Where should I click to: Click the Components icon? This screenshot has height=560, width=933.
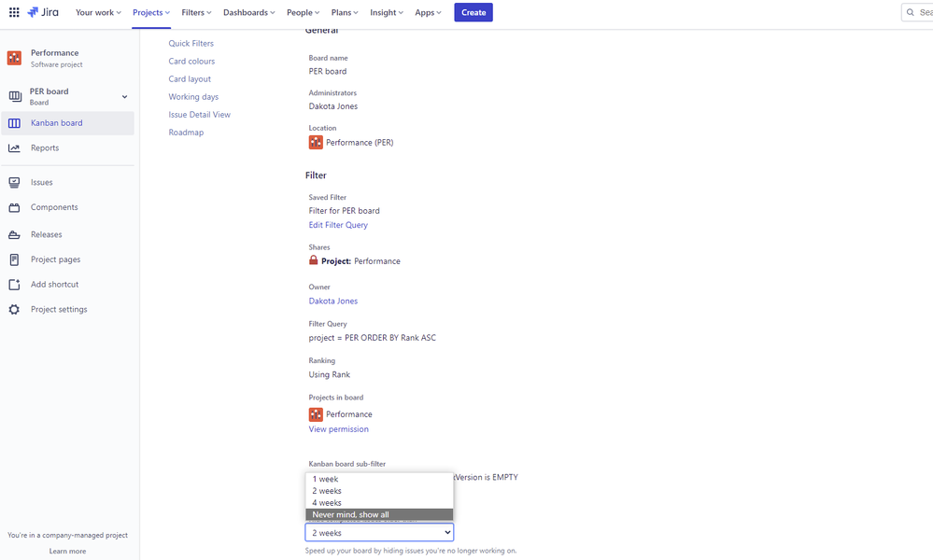[x=14, y=207]
